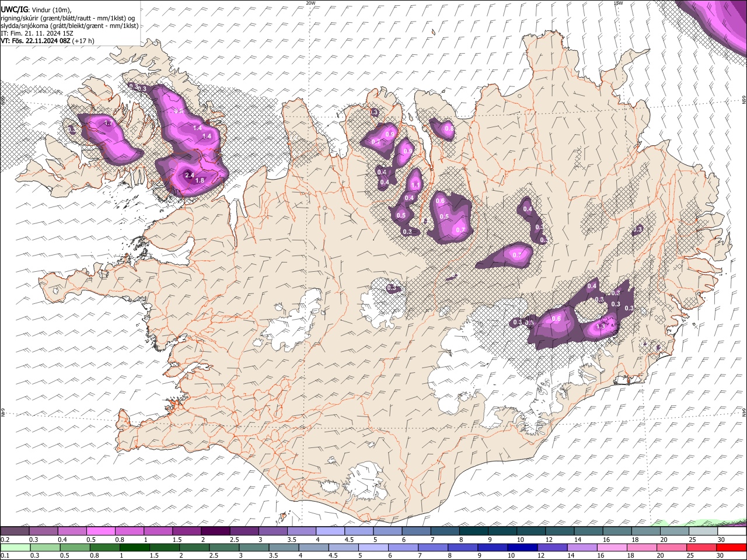
Task: Click the pink swatch between 18 and 20 on lower scale
Action: pyautogui.click(x=643, y=547)
